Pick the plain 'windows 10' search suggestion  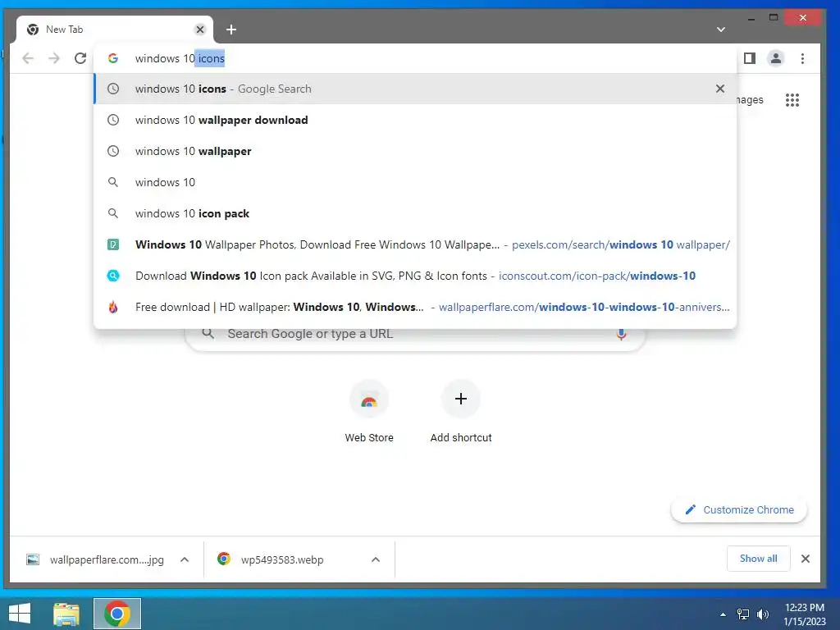tap(415, 182)
